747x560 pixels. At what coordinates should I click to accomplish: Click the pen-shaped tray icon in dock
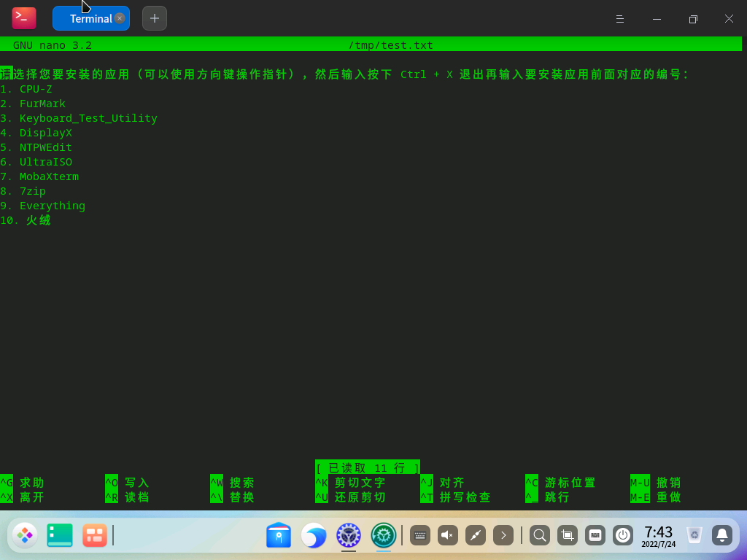[476, 535]
